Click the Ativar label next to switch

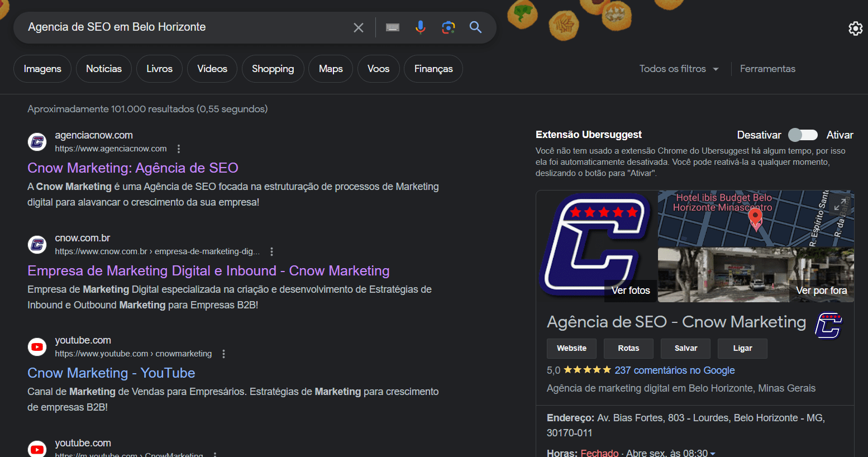[x=840, y=135]
